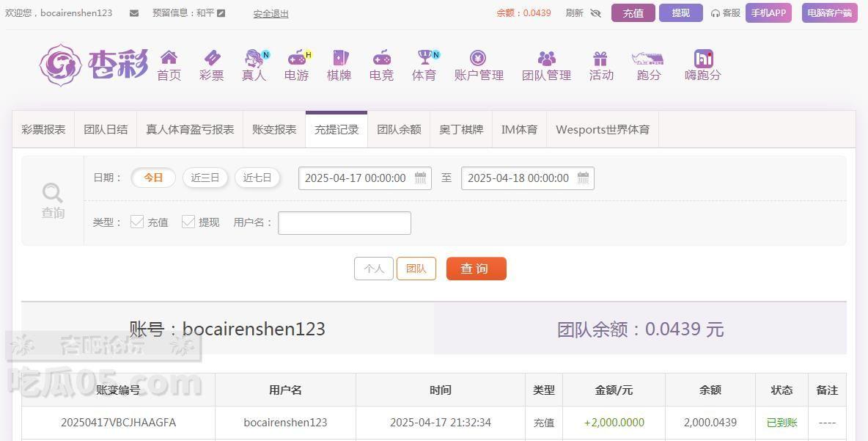Click the 体育 trophy icon
This screenshot has width=868, height=441.
(x=424, y=58)
